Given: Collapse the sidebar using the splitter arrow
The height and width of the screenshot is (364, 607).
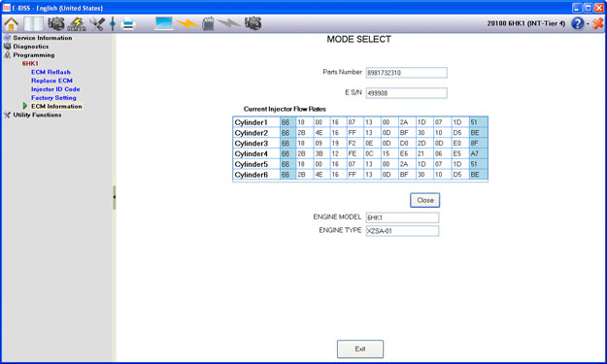Looking at the screenshot, I should click(x=115, y=197).
